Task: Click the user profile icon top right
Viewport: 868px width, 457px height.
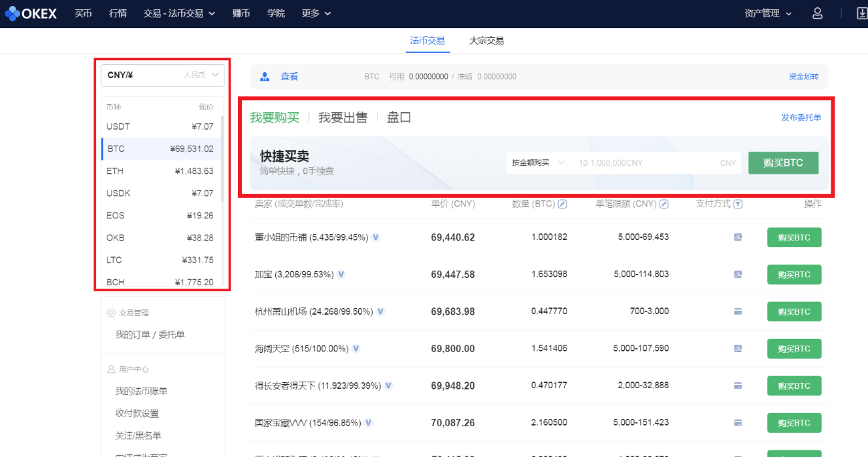Action: tap(817, 13)
